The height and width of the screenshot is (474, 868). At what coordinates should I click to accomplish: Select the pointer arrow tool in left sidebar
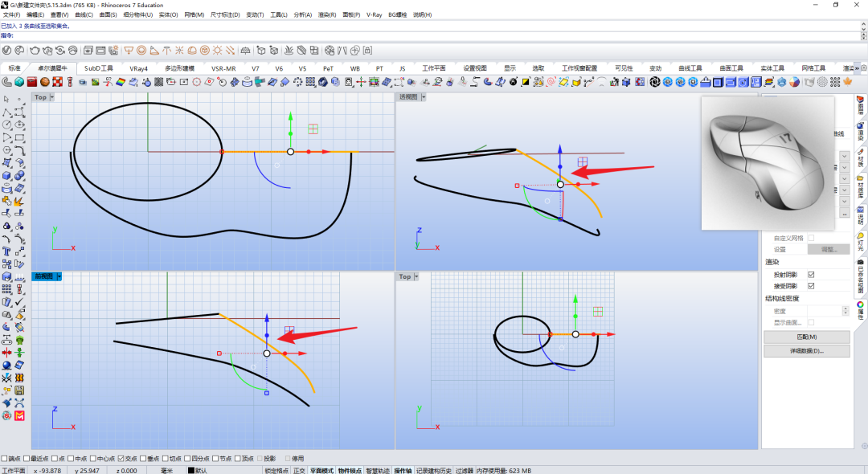tap(6, 100)
